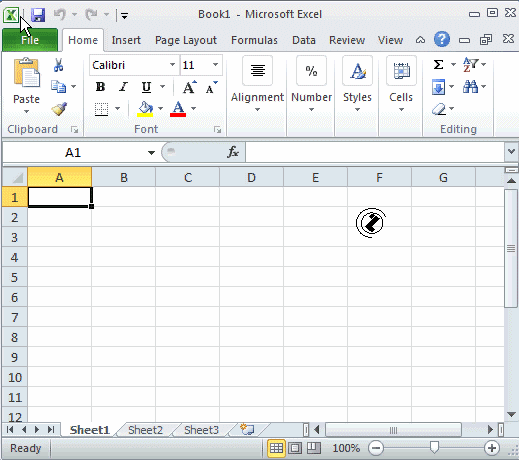Viewport: 519px width, 460px height.
Task: Select the Format Painter brush icon
Action: [x=59, y=109]
